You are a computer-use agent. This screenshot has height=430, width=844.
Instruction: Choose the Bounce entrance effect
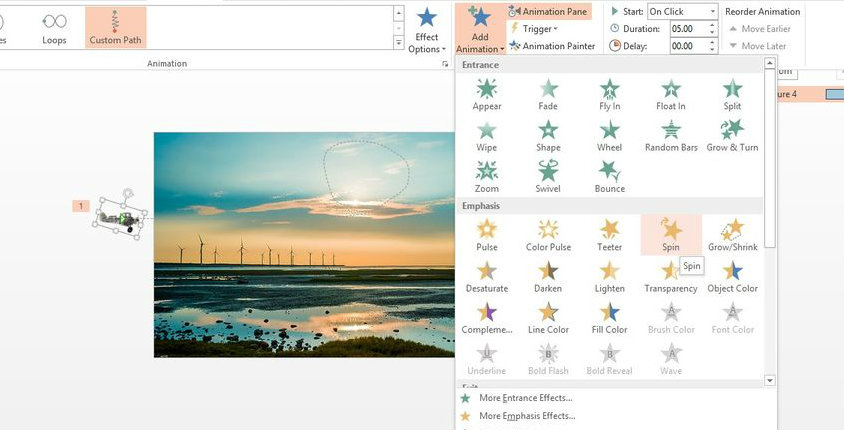609,178
